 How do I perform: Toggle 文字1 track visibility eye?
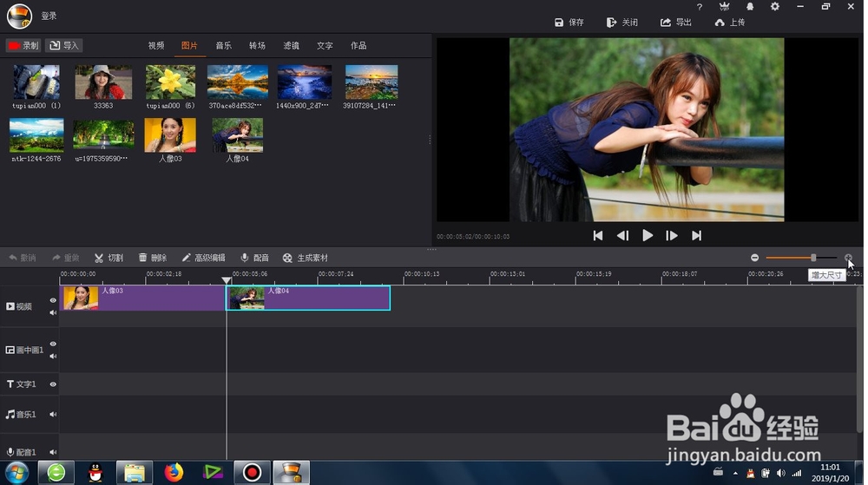53,384
